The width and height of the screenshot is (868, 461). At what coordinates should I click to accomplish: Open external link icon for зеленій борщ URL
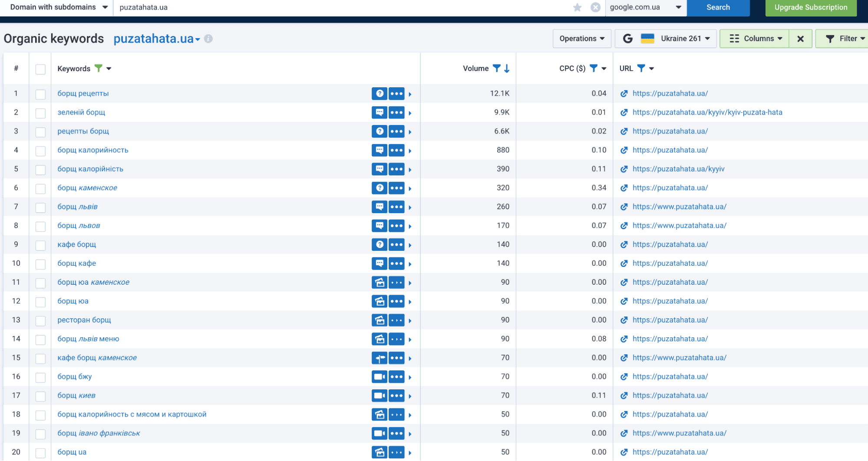[624, 112]
